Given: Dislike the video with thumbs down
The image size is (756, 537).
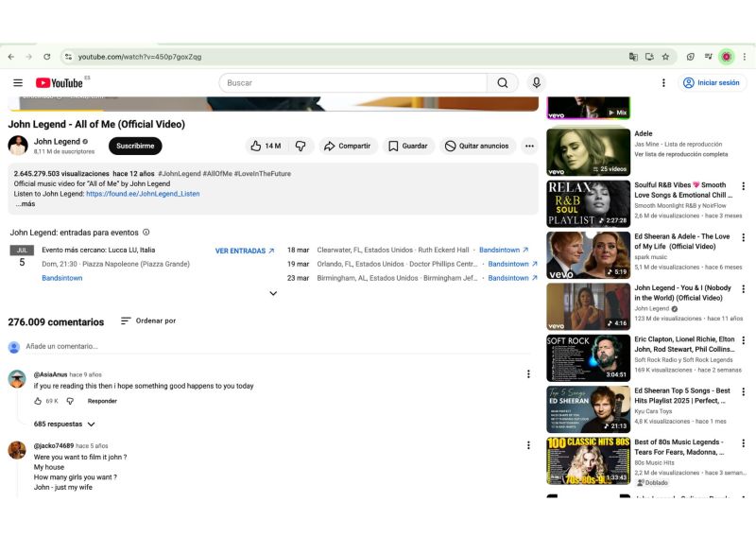Looking at the screenshot, I should tap(301, 147).
